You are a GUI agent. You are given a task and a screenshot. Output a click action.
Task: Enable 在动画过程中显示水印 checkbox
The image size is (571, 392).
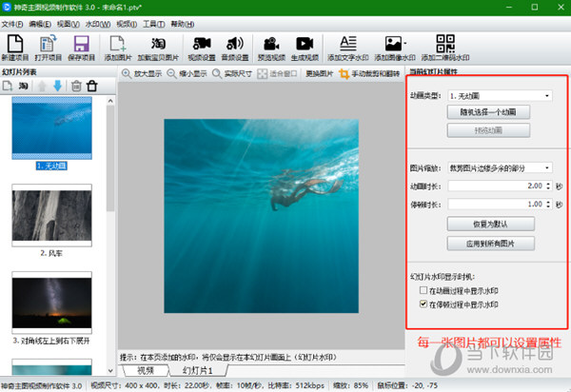tap(423, 290)
